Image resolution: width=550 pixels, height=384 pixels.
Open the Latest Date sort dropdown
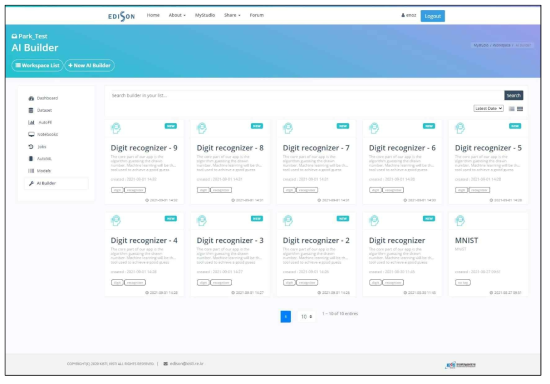click(488, 109)
